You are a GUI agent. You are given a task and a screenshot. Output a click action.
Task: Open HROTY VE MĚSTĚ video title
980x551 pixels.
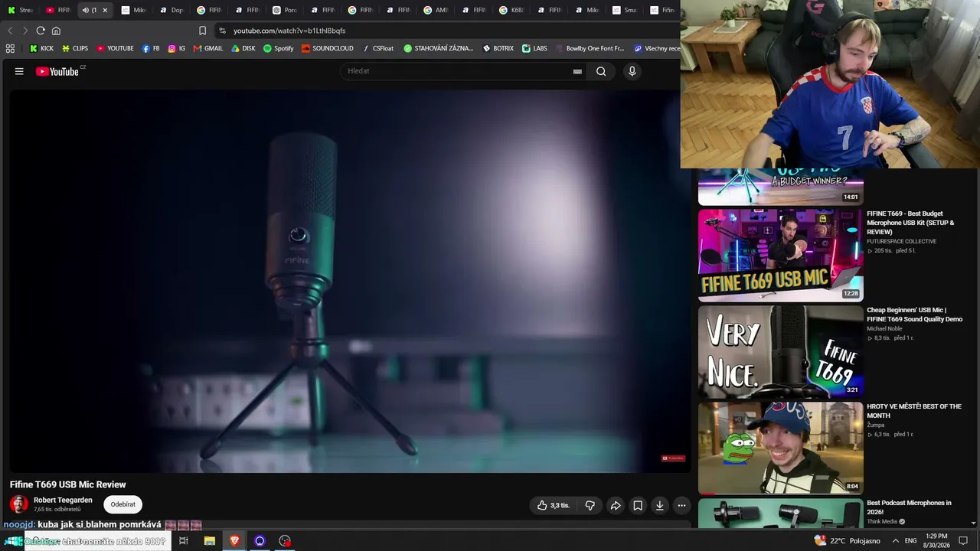coord(913,411)
